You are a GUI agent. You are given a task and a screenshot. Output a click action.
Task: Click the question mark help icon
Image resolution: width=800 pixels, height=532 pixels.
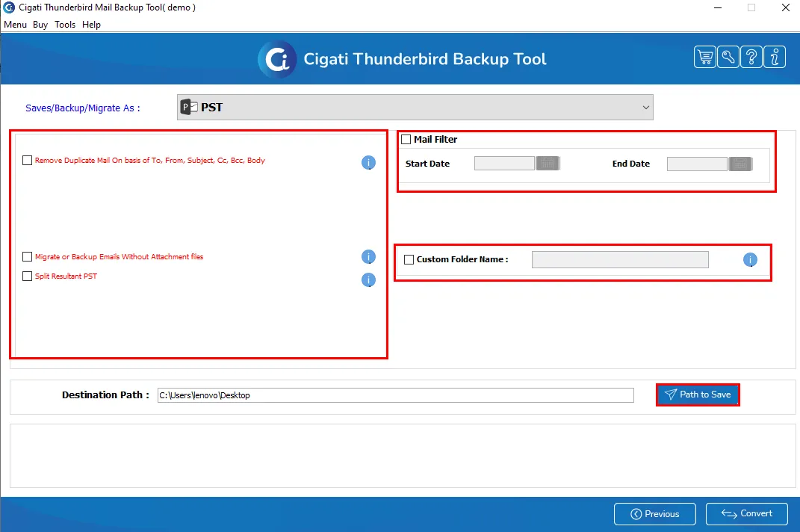pos(751,57)
